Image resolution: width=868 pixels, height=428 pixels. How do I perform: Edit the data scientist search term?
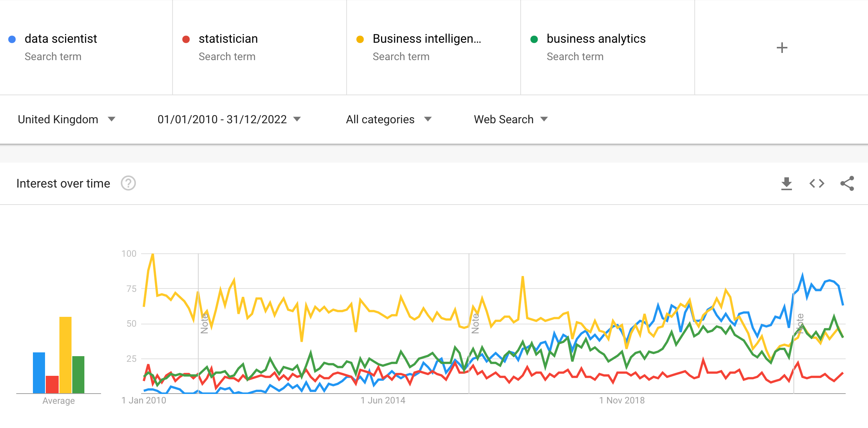[61, 39]
